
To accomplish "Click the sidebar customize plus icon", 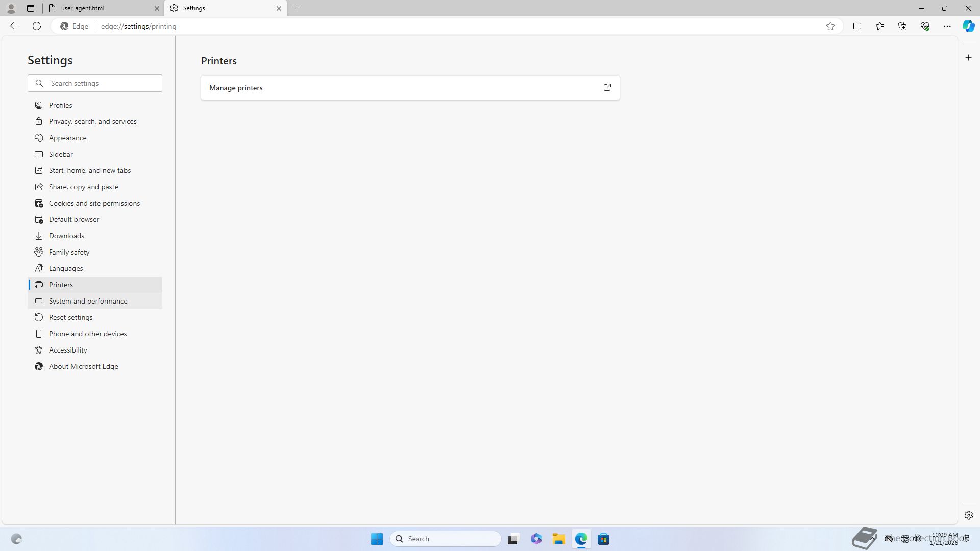I will (x=969, y=58).
